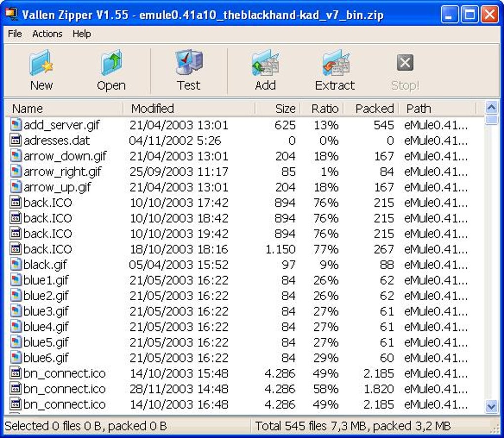Click the scrollbar up arrow
Viewport: 504px width, 438px height.
click(492, 107)
